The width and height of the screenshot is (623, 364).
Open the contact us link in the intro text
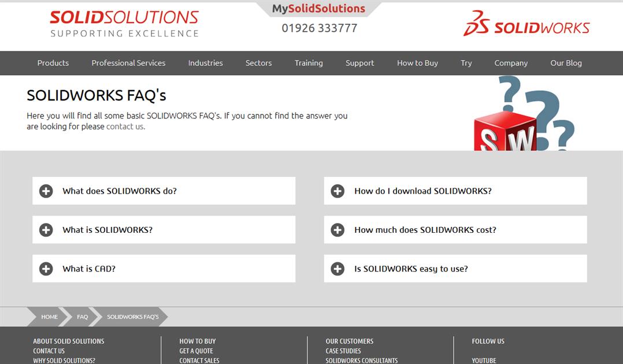(125, 126)
